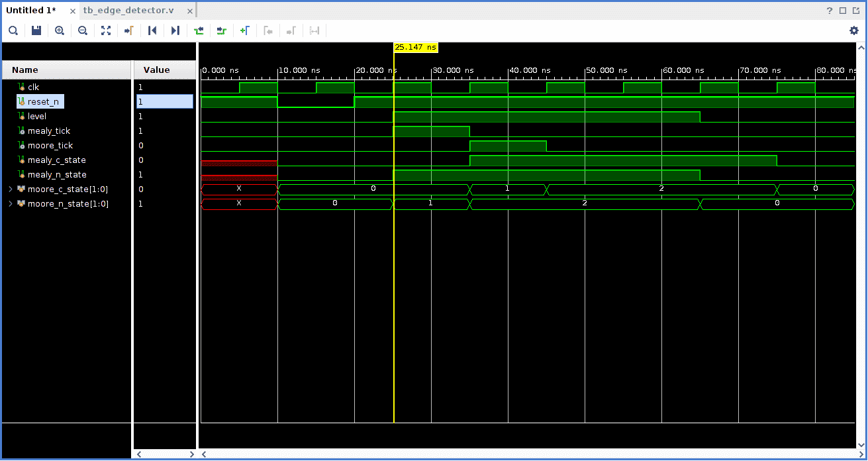
Task: Click the Value column right scroll arrow
Action: point(192,454)
